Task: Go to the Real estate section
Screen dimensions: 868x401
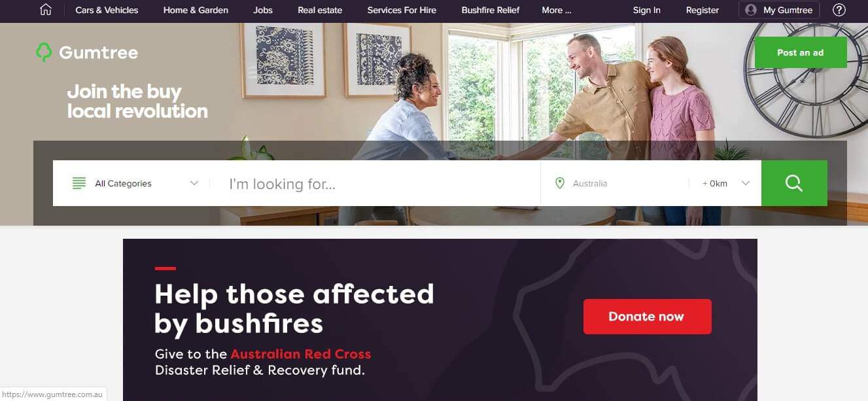Action: [320, 10]
